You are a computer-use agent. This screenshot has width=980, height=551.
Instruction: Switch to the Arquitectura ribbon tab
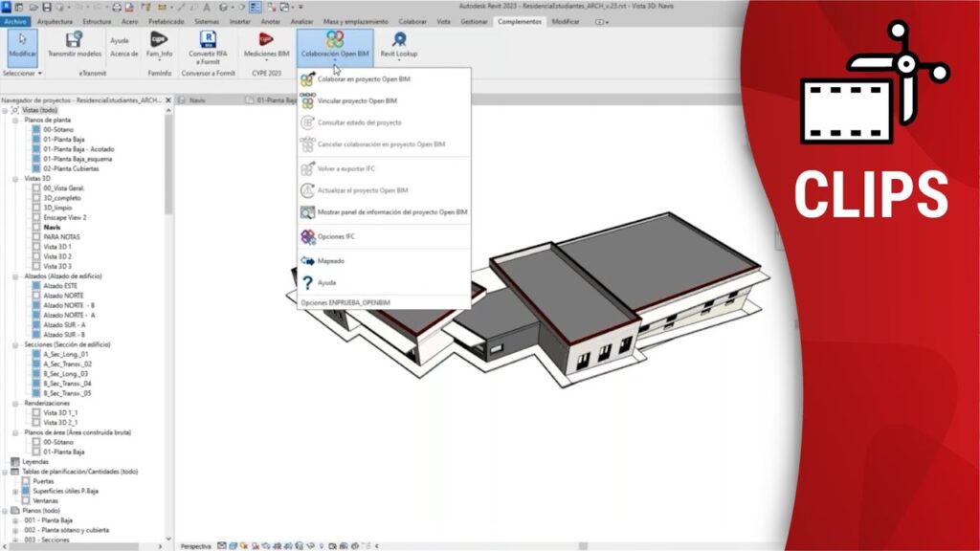point(54,20)
